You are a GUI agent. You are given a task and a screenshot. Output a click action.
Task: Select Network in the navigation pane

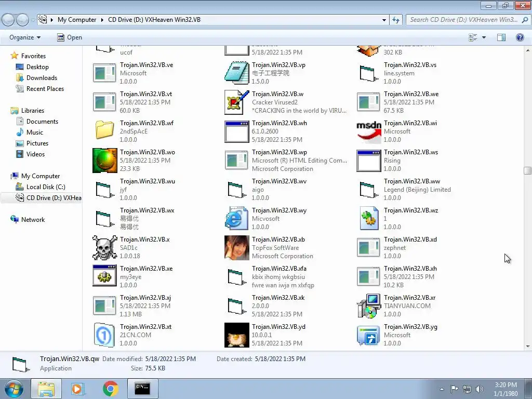pyautogui.click(x=33, y=219)
